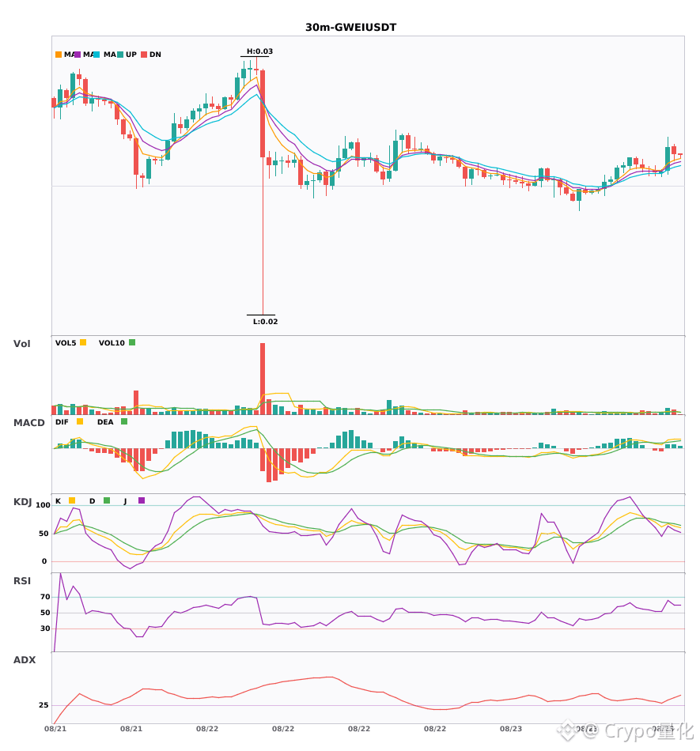Select the KDJ panel label
Screen dimensions: 700x751
(x=22, y=502)
